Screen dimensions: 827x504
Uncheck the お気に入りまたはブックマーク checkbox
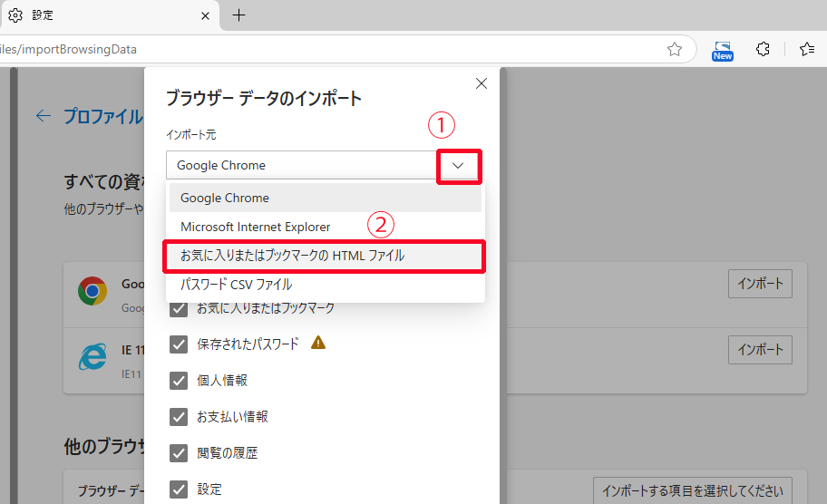tap(179, 308)
